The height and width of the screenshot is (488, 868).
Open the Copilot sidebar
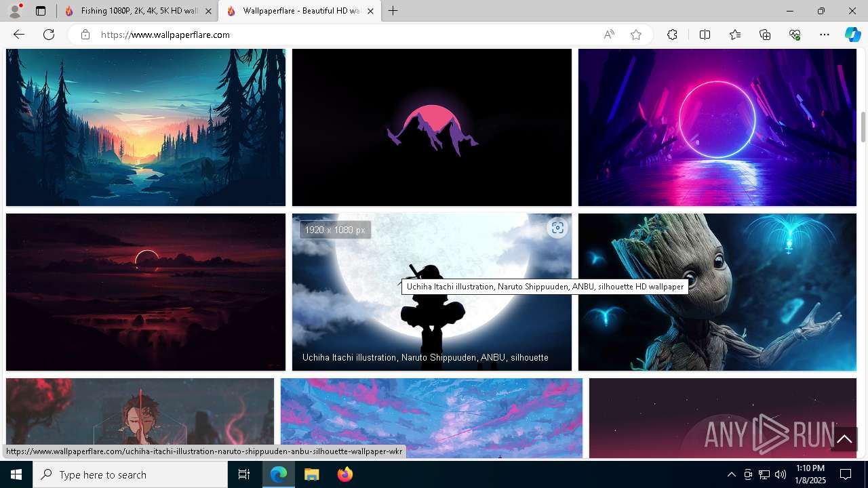[852, 35]
